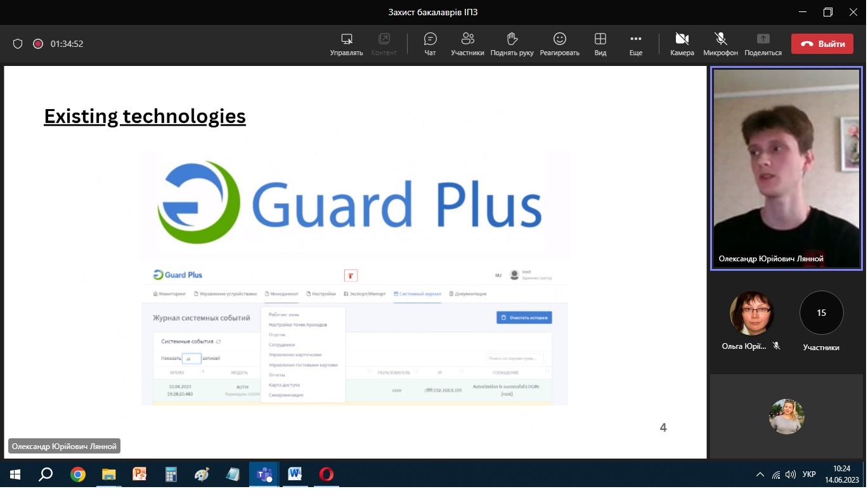The width and height of the screenshot is (868, 496).
Task: Click the search field in the slide screenshot
Action: (515, 358)
